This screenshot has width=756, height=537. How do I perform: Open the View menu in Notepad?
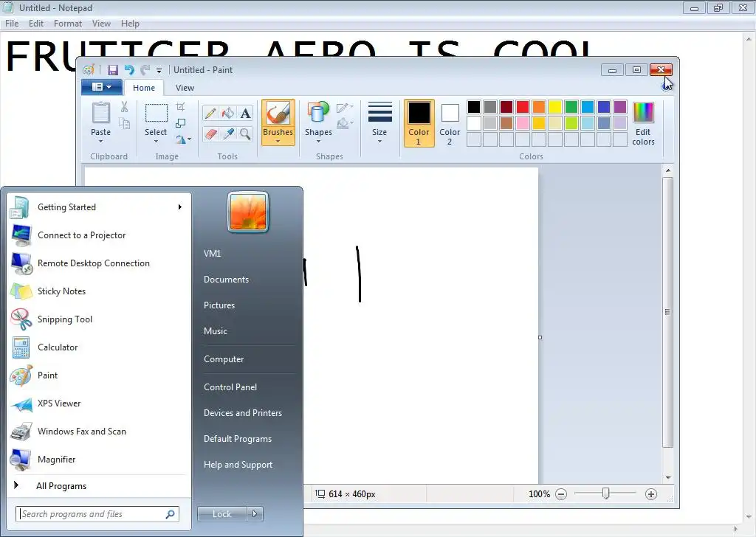pos(101,24)
